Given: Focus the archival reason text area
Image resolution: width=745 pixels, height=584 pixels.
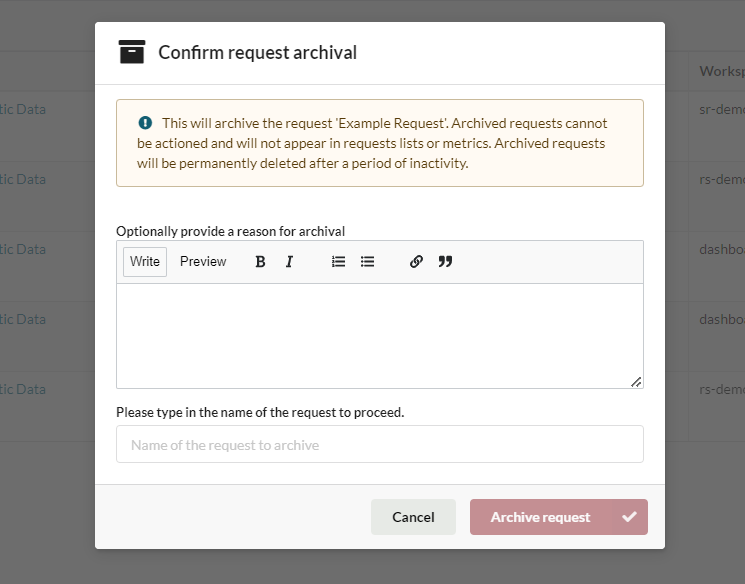Looking at the screenshot, I should point(379,335).
